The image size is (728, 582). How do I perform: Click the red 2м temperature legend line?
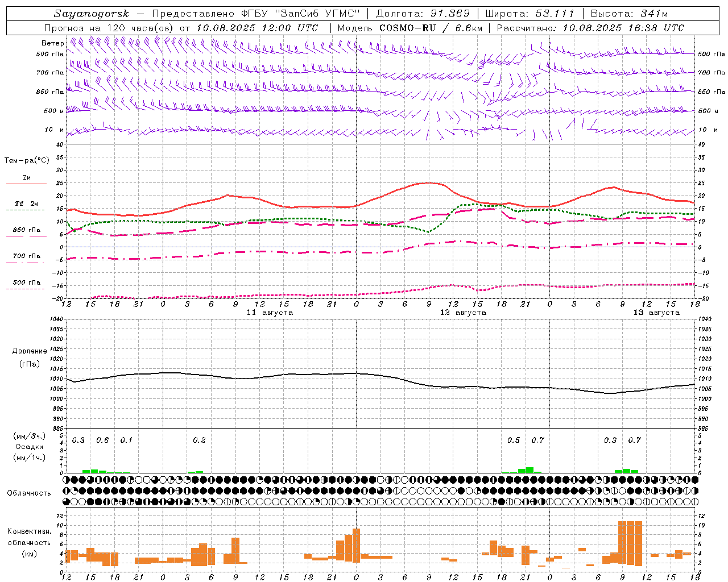(26, 184)
